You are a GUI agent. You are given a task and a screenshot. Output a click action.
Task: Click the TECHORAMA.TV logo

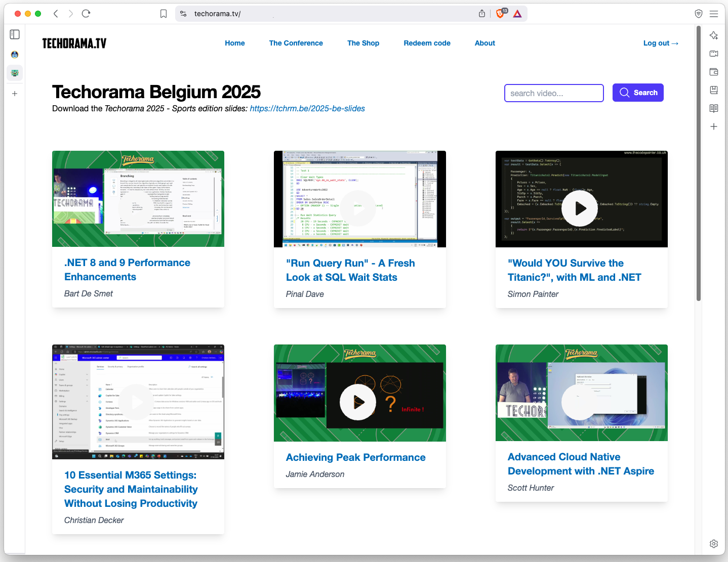74,44
